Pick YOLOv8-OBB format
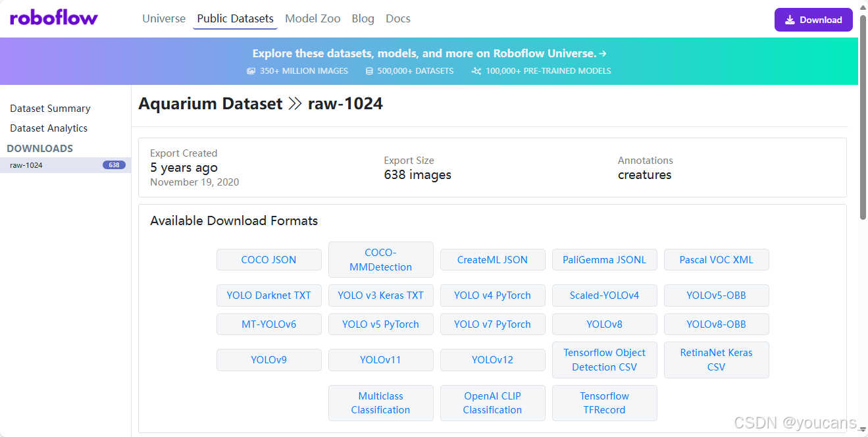 (717, 324)
